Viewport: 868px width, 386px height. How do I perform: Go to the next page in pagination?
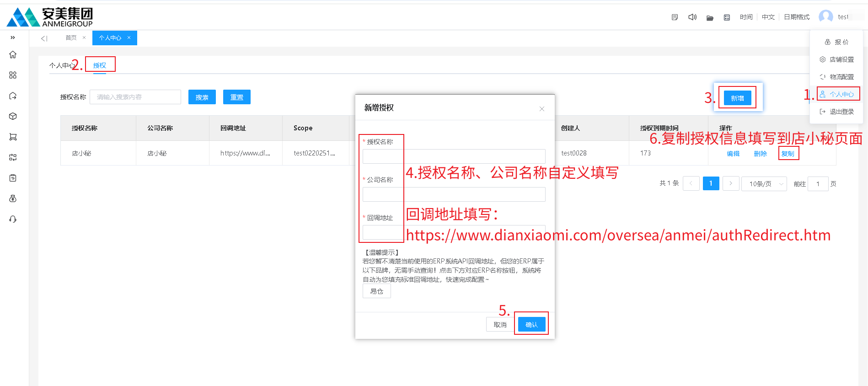pyautogui.click(x=731, y=183)
